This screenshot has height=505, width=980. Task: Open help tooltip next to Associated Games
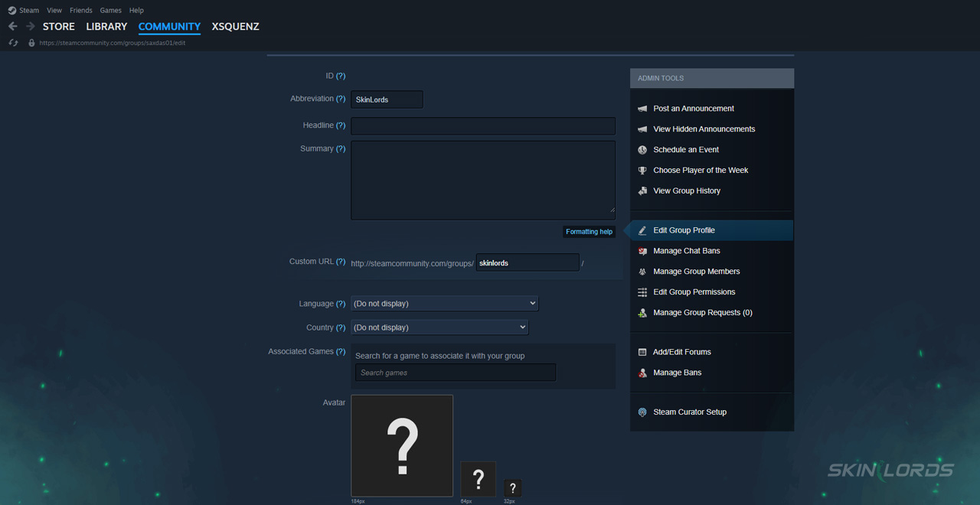(x=341, y=352)
